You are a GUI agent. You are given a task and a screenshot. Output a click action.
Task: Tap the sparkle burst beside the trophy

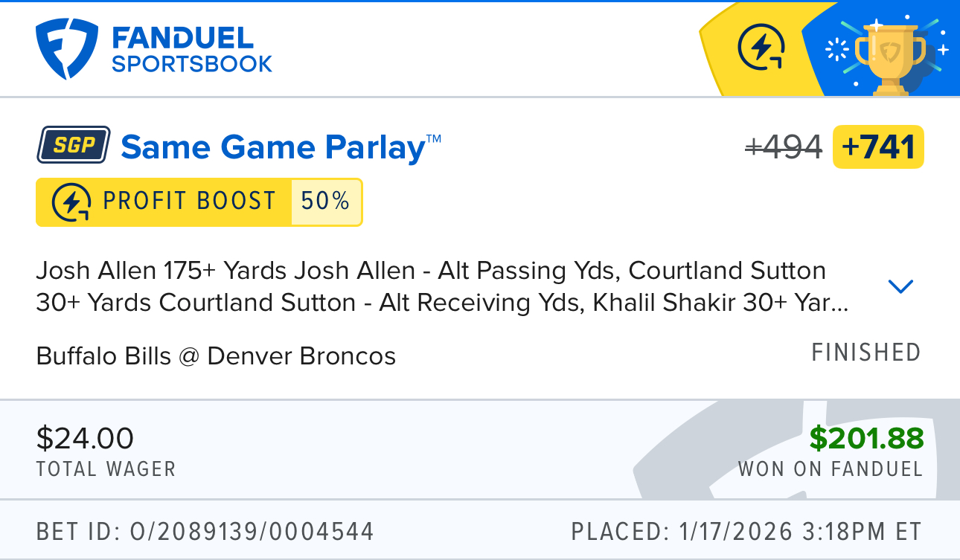(x=838, y=50)
